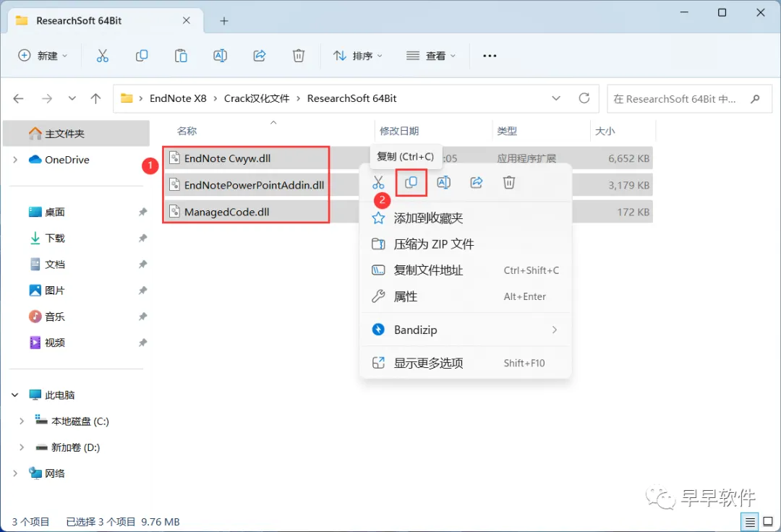781x532 pixels.
Task: Open the Bandizip submenu
Action: 465,330
